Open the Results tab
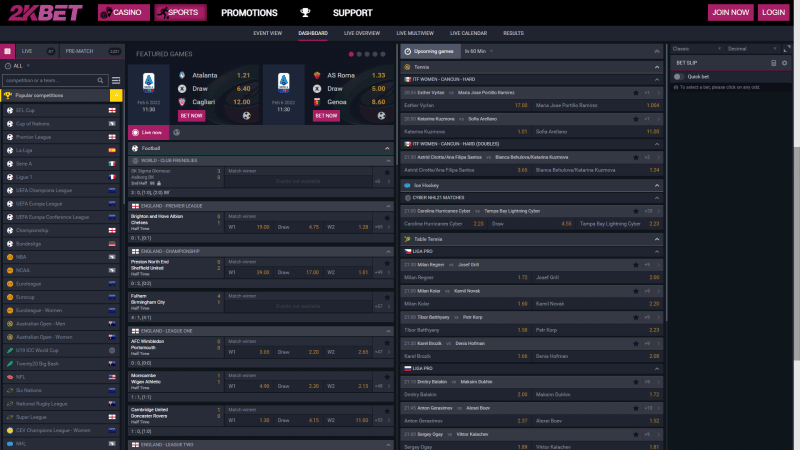Screen dimensions: 800x450 tap(513, 33)
